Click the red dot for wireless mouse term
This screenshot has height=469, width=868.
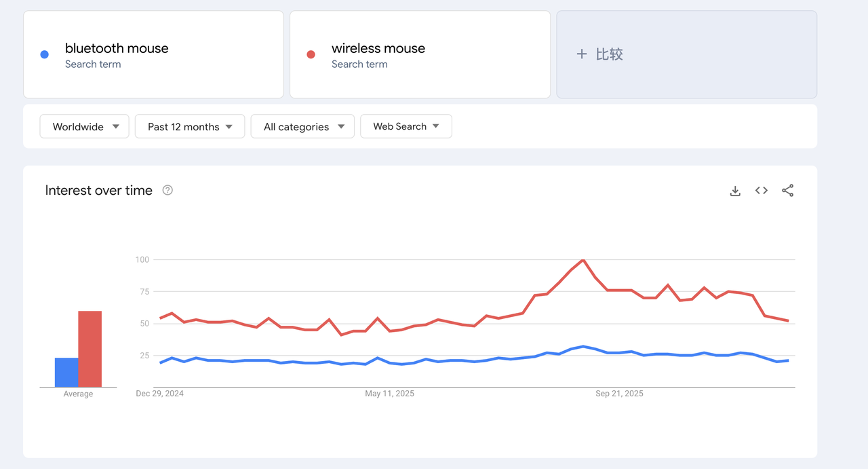(311, 54)
